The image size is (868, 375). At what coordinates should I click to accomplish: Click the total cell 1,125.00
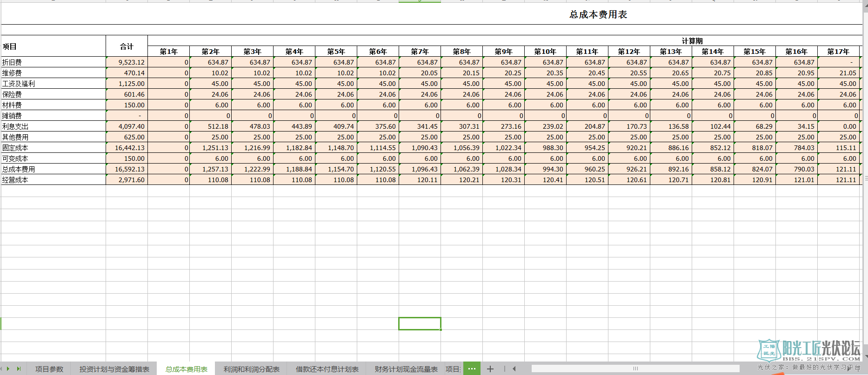pos(127,84)
